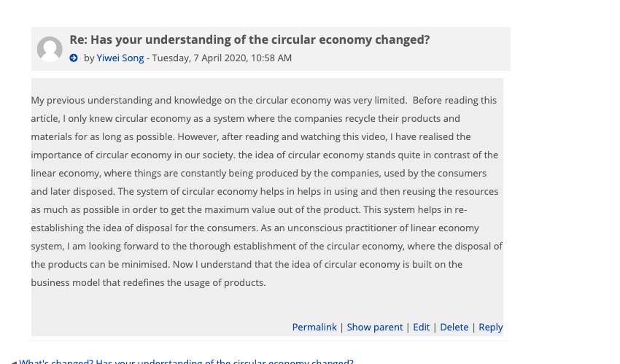The width and height of the screenshot is (620, 364).
Task: Edit the circular economy reply
Action: pos(421,328)
